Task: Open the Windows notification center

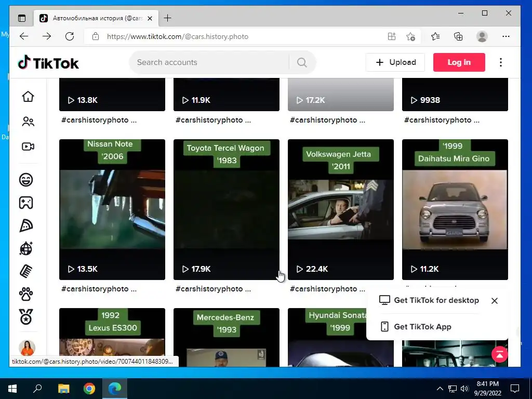Action: tap(515, 389)
